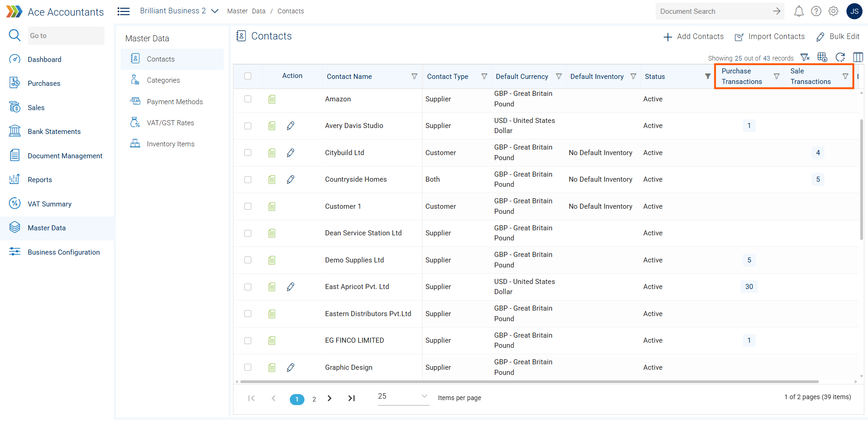This screenshot has height=423, width=868.
Task: Open document icon for Dean Service Station Ltd
Action: coord(272,233)
